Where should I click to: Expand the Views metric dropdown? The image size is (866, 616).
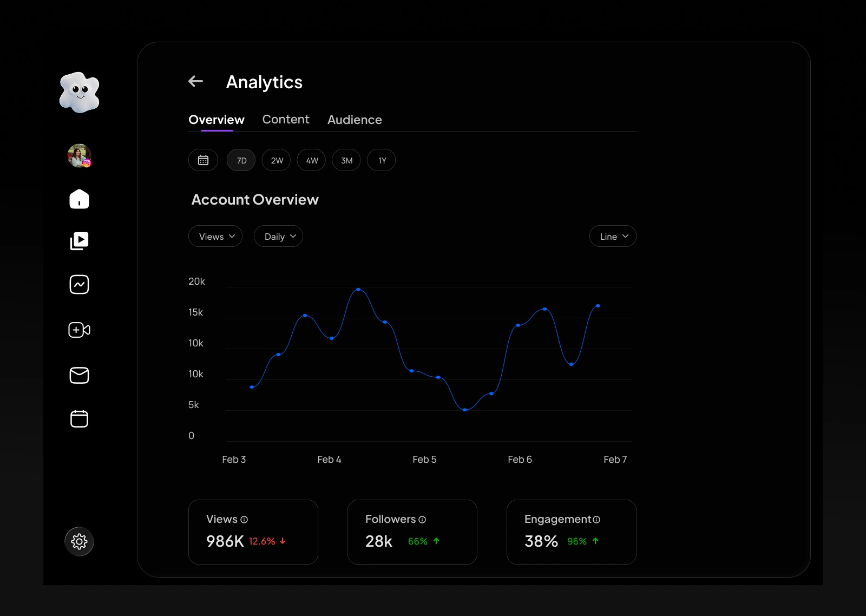(x=215, y=236)
